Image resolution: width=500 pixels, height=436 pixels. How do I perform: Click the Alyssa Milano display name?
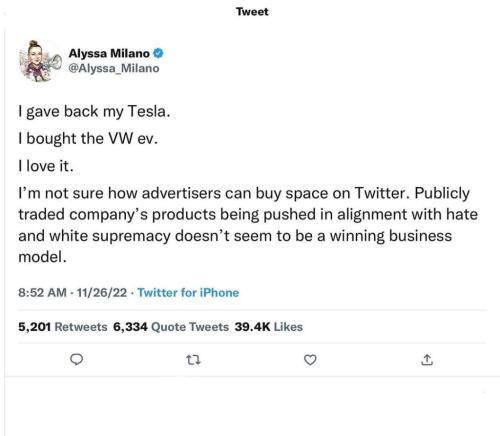tap(109, 53)
